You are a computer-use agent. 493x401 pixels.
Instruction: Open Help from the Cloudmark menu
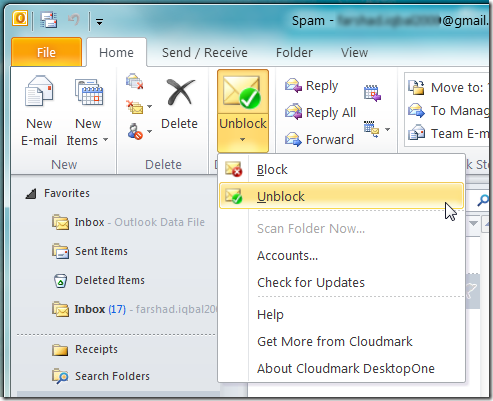click(341, 315)
